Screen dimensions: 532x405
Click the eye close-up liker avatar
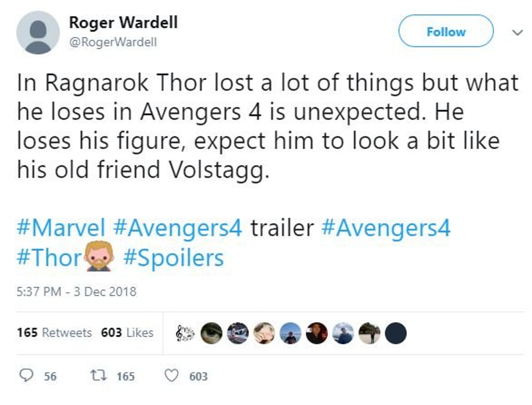(x=211, y=333)
